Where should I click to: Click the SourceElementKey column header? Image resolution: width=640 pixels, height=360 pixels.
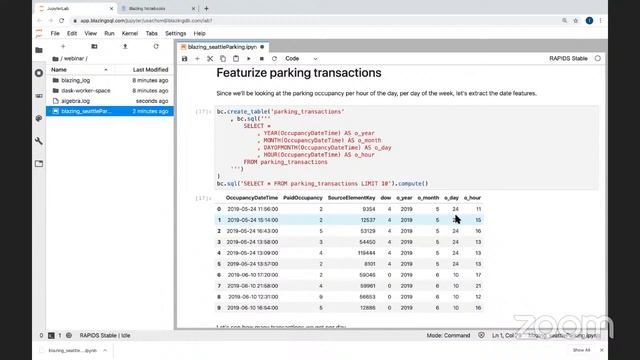(351, 198)
